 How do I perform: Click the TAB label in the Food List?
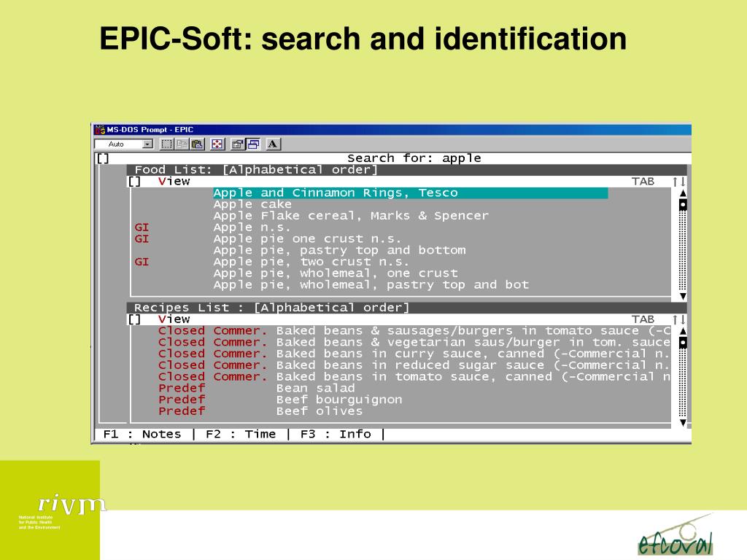(x=643, y=182)
